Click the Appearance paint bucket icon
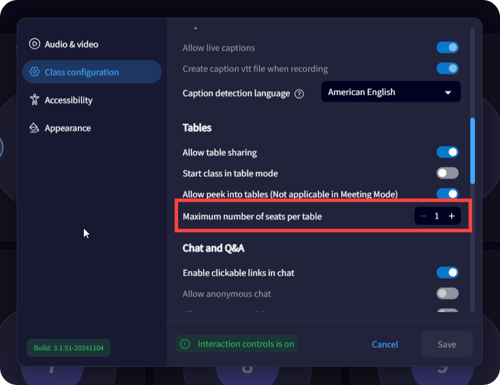Screen dimensions: 500x385 point(34,128)
